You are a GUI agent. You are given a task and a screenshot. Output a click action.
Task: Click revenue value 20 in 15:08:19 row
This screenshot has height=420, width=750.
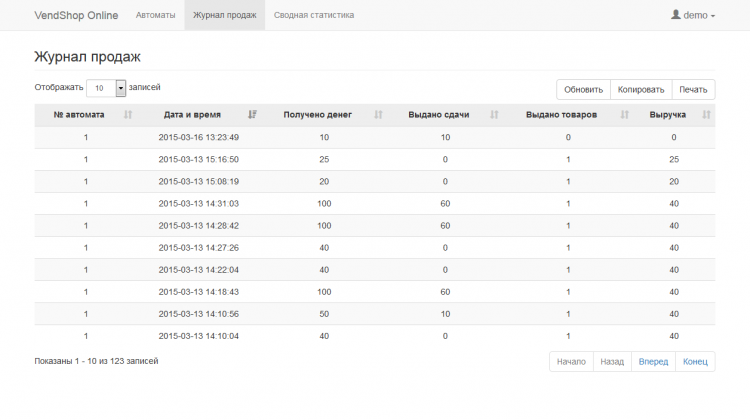pos(674,181)
